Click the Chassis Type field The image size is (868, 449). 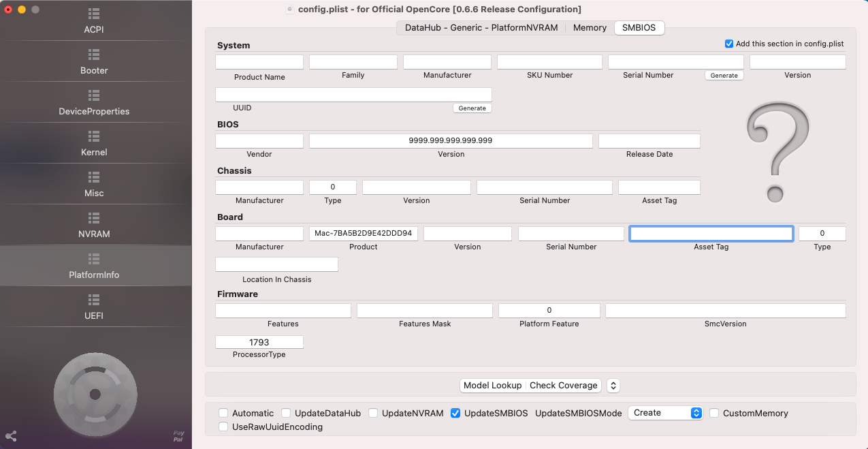(333, 187)
